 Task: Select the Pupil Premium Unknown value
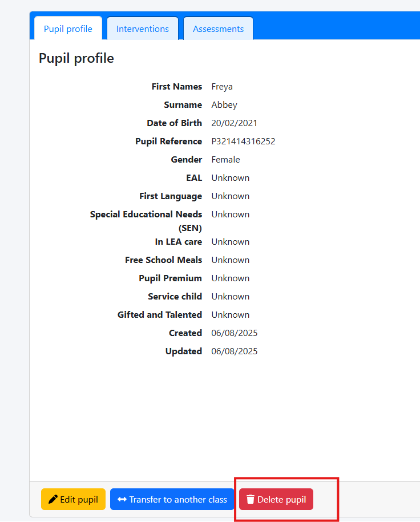[x=230, y=278]
